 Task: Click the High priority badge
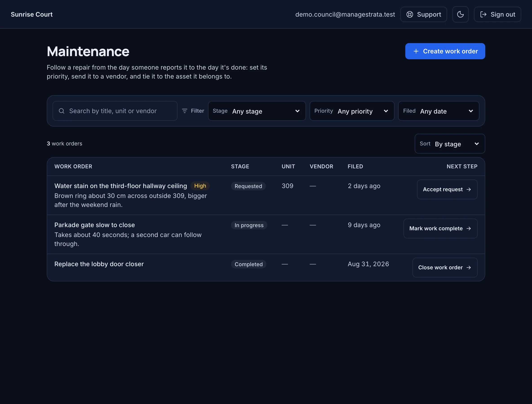point(200,186)
